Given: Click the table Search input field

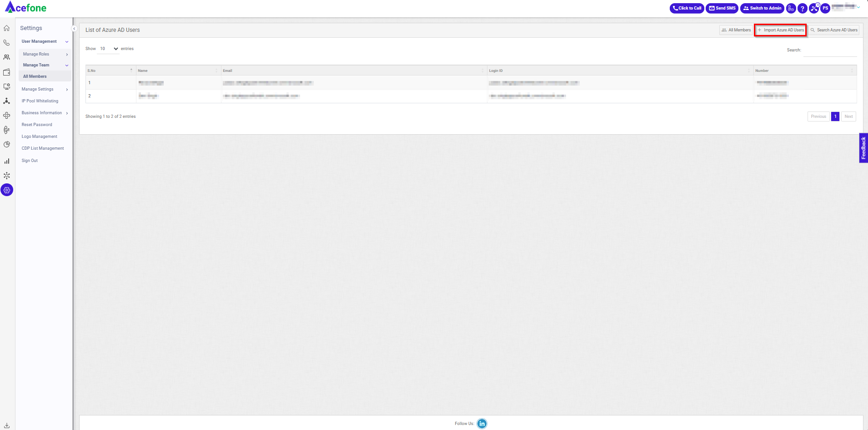Looking at the screenshot, I should (x=830, y=51).
